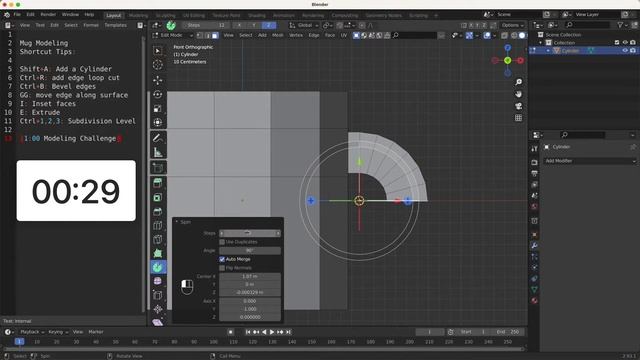Toggle X-Ray display
This screenshot has height=360, width=640.
[x=504, y=36]
